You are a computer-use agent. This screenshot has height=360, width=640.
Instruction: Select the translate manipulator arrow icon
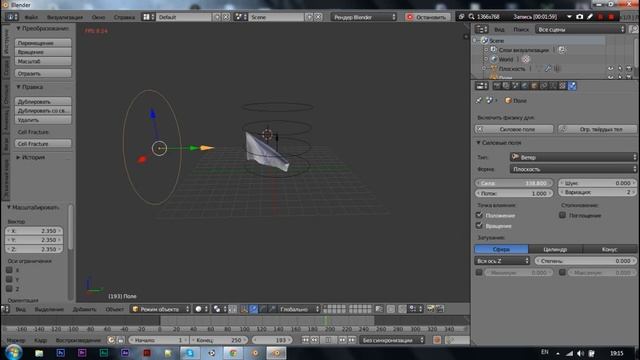pos(253,309)
